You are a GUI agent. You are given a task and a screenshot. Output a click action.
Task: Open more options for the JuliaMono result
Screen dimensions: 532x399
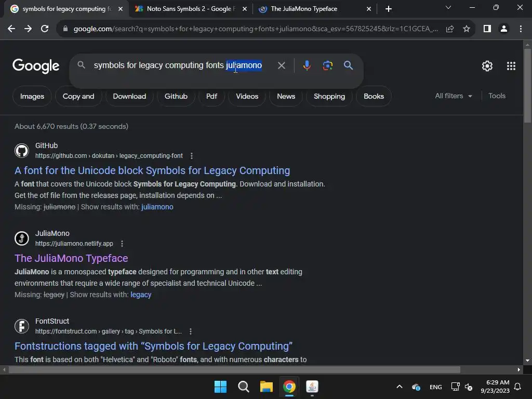coord(122,244)
